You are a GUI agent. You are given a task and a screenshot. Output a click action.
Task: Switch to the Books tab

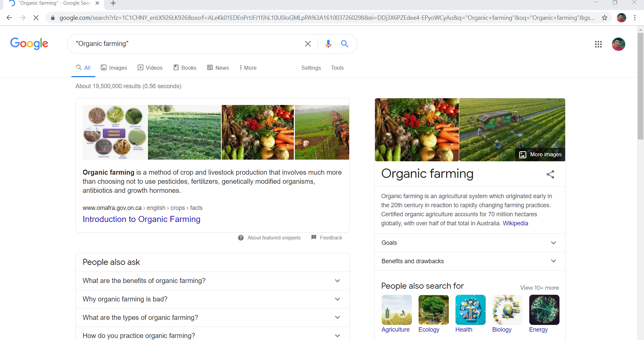click(x=185, y=68)
